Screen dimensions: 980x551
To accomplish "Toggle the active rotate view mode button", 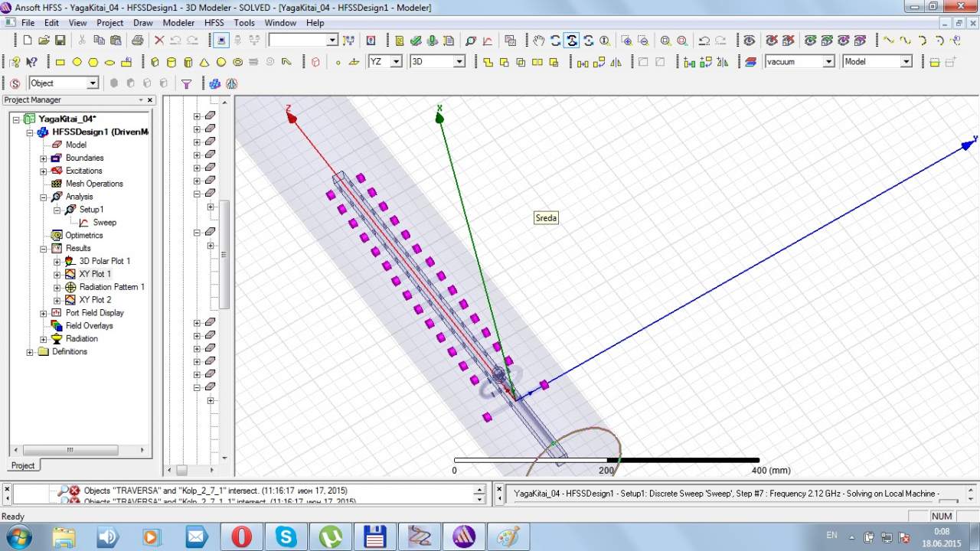I will point(571,41).
